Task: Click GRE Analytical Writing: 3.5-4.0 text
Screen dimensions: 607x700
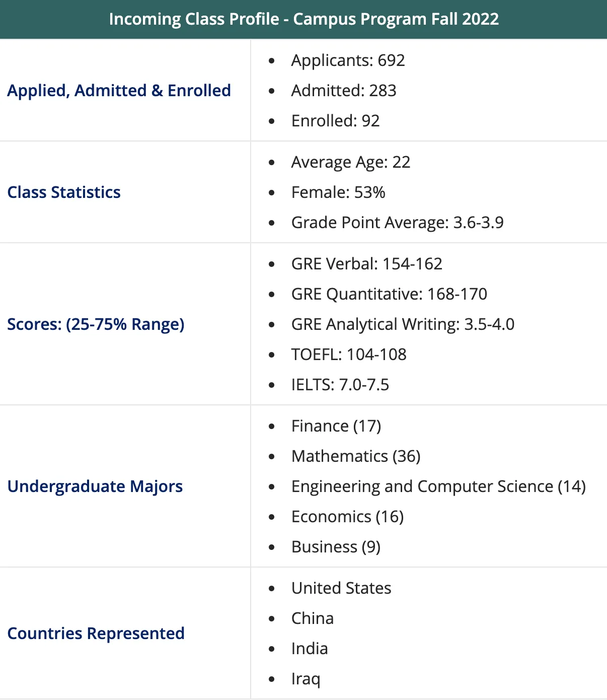Action: (x=403, y=324)
